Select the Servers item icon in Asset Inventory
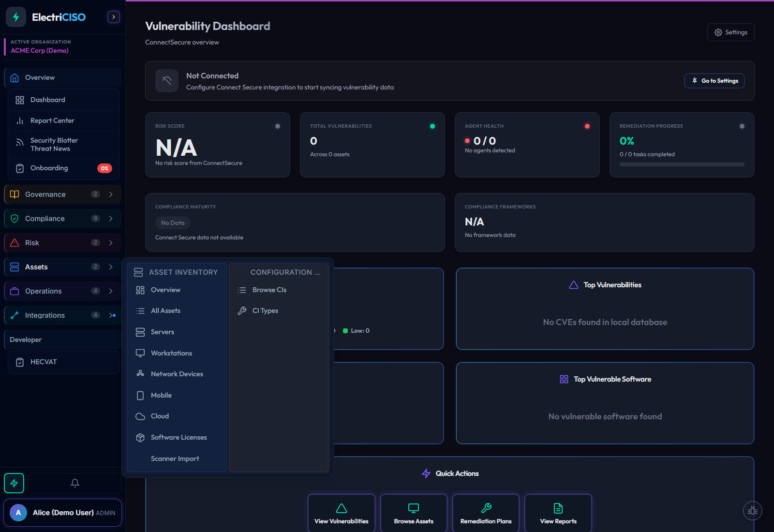 click(140, 332)
